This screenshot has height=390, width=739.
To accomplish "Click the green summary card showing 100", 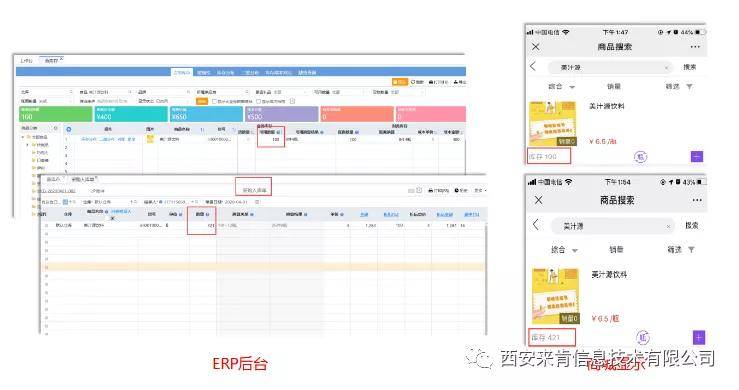I will 55,114.
